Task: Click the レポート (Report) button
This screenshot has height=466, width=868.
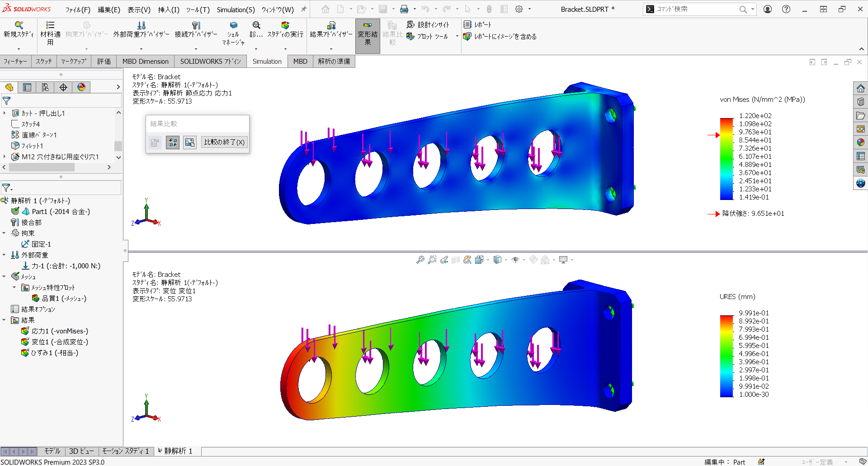Action: 477,24
